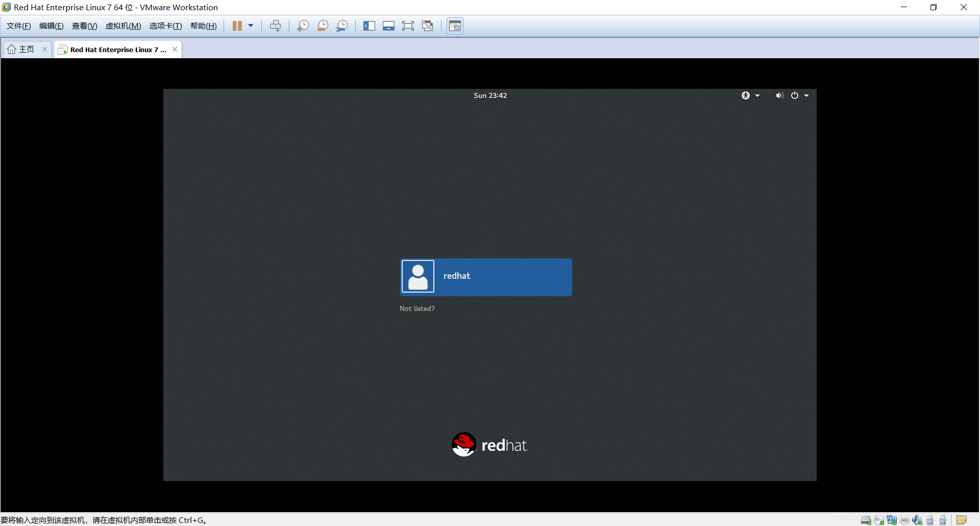Viewport: 980px width, 526px height.
Task: Click the redhat user avatar
Action: click(x=418, y=276)
